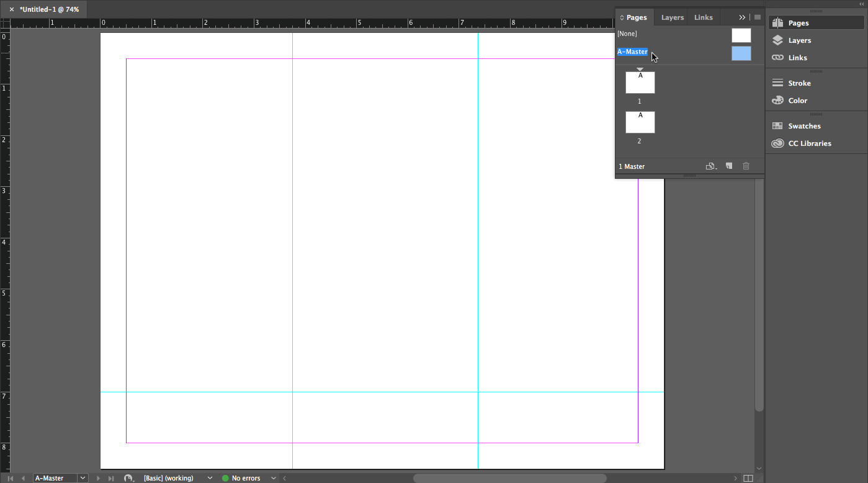Open the CC Libraries panel
Screen dimensions: 868x483
tap(809, 143)
